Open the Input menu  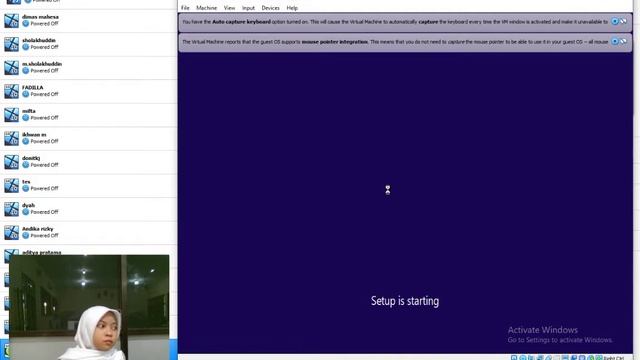248,8
